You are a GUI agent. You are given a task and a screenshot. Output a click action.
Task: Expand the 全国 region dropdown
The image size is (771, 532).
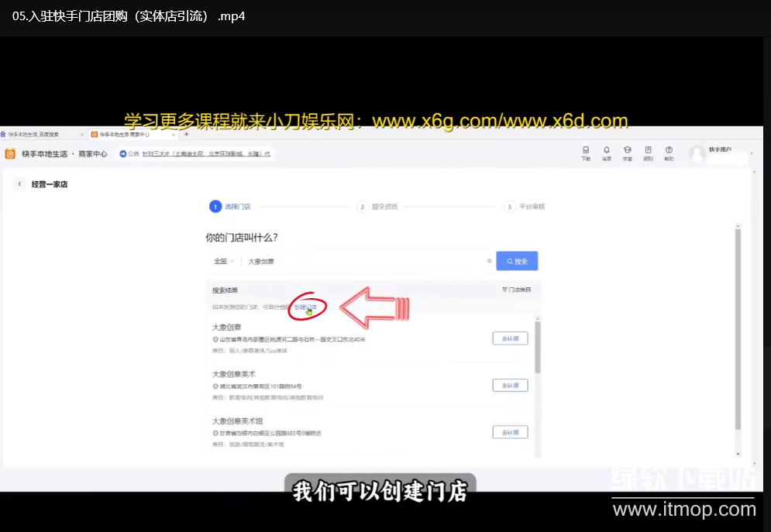click(223, 262)
